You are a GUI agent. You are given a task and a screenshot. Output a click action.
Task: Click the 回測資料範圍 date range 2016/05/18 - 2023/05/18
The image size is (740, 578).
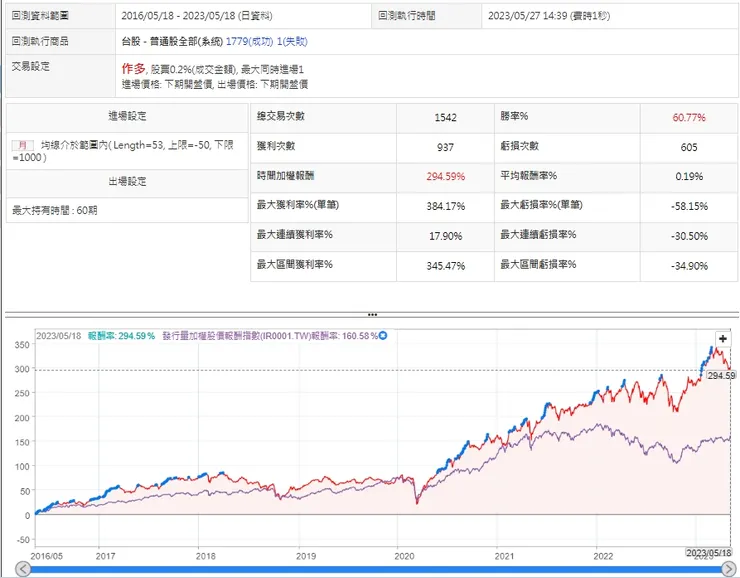click(x=178, y=16)
